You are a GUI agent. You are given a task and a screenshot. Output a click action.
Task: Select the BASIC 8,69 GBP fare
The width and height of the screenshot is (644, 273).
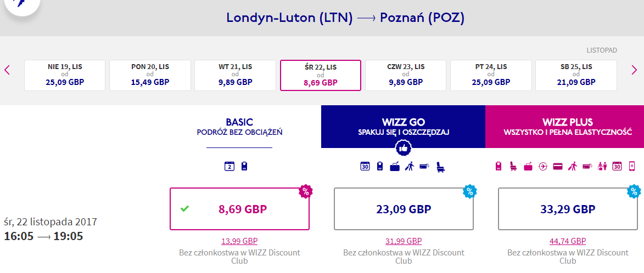tap(239, 209)
